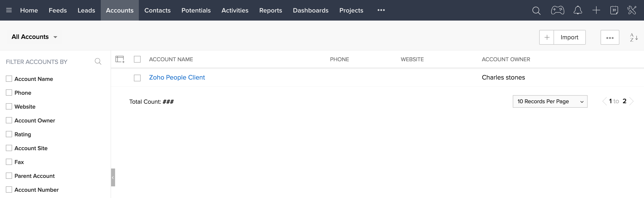Click the A-Z sort icon
This screenshot has width=644, height=198.
click(633, 37)
